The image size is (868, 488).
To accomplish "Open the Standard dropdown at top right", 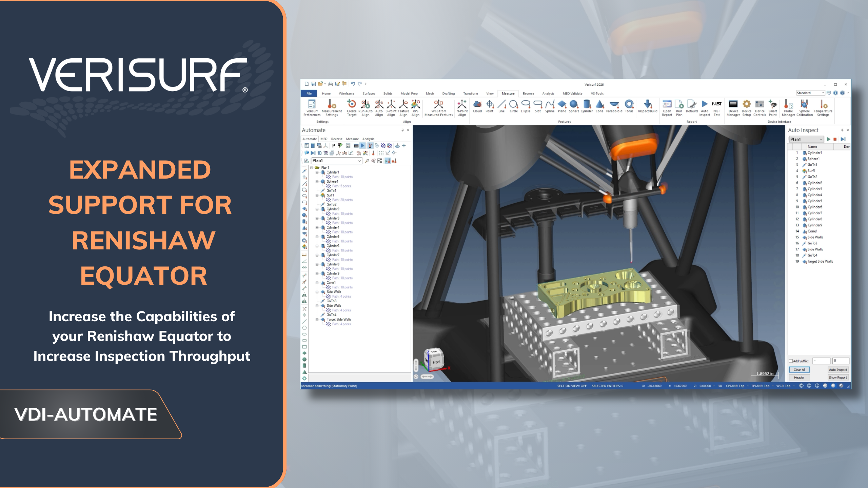I will coord(810,93).
